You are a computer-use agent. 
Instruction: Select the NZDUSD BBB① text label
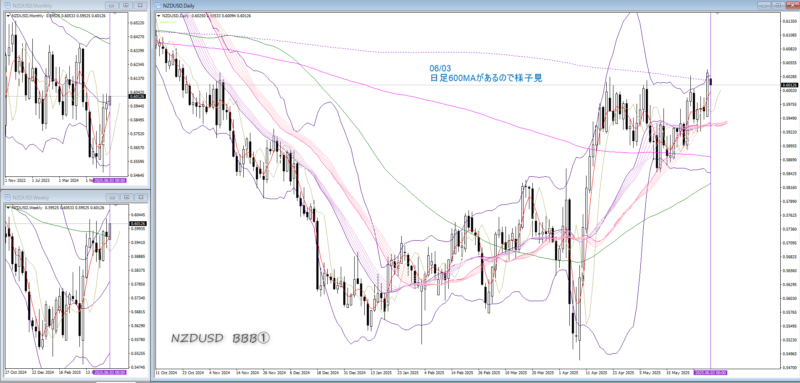click(x=220, y=338)
